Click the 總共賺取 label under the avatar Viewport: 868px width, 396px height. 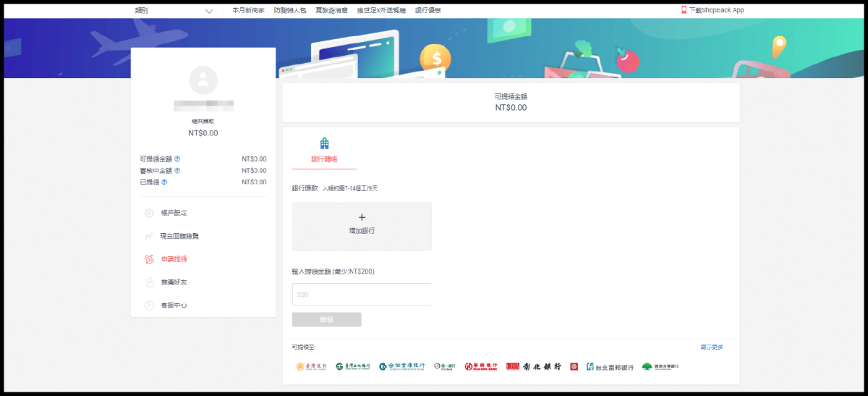click(203, 121)
